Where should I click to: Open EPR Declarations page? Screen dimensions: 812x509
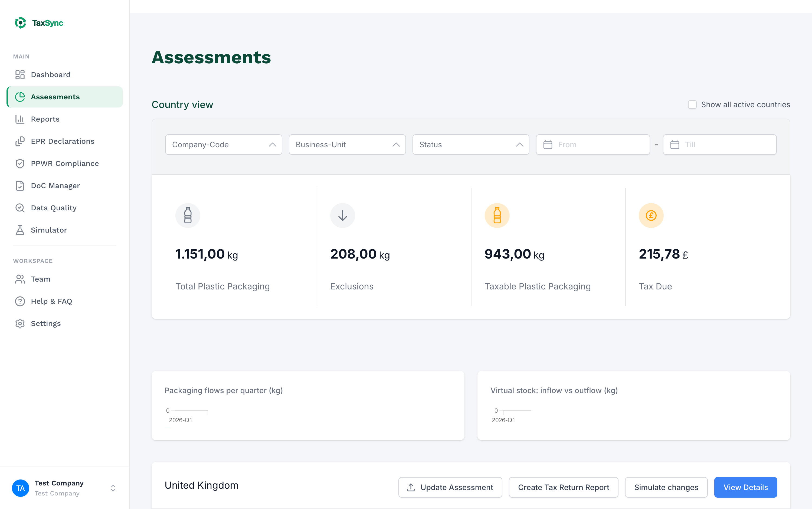pyautogui.click(x=65, y=141)
